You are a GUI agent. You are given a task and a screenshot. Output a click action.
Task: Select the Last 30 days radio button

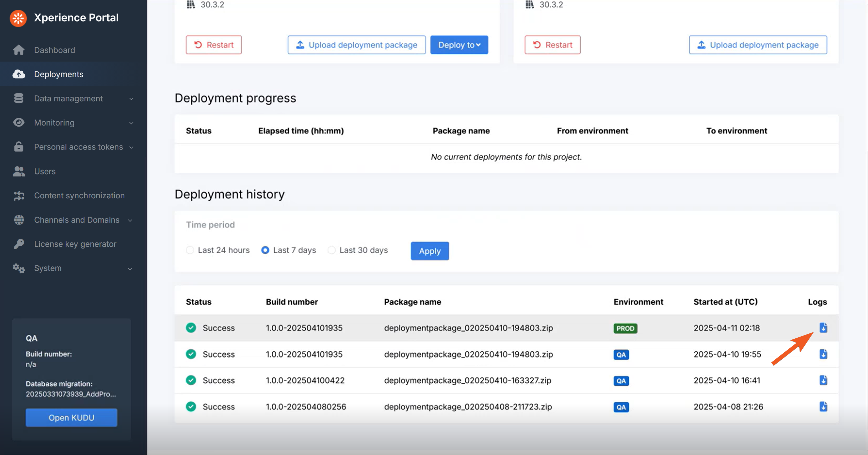(332, 250)
